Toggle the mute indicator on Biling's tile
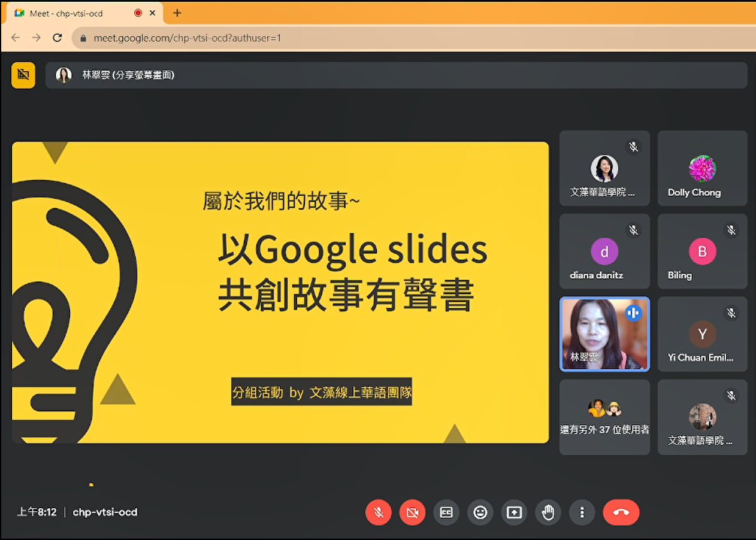 [731, 230]
